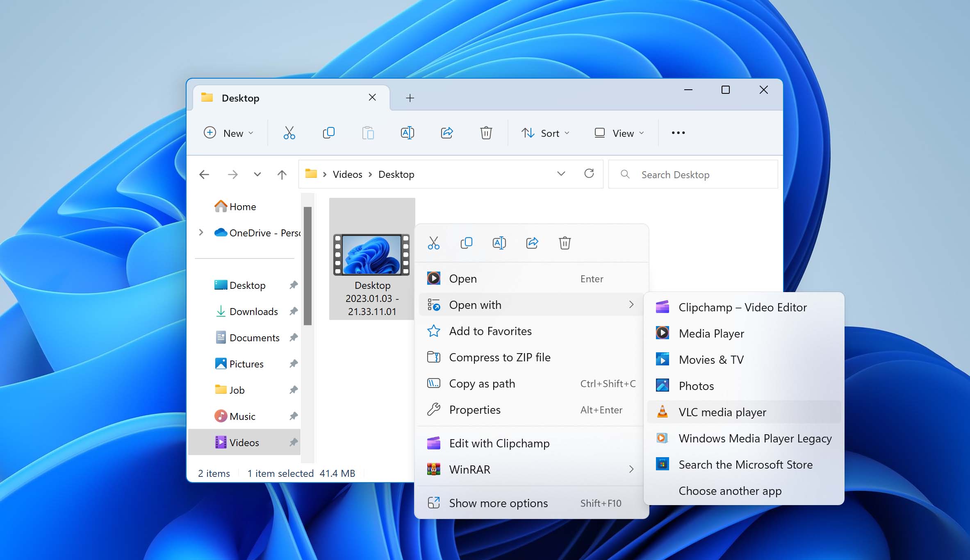Click the Cut icon in context menu toolbar

point(434,243)
